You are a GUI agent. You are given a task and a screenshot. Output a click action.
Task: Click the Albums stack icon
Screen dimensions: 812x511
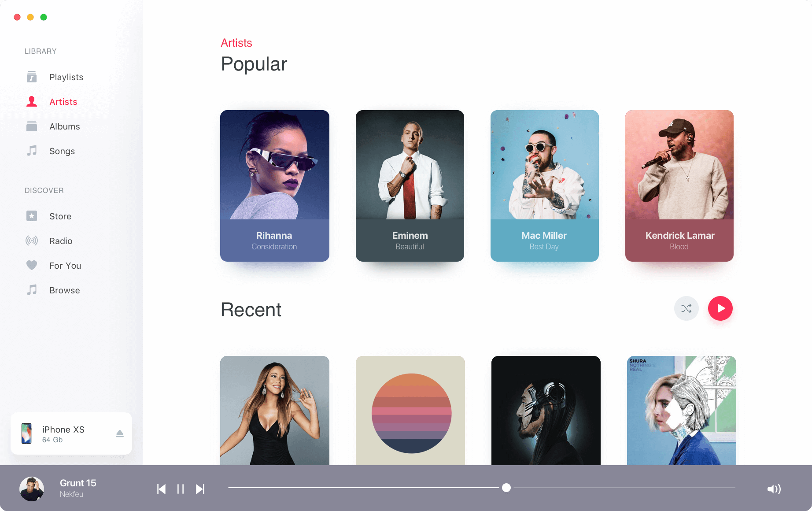pyautogui.click(x=32, y=126)
